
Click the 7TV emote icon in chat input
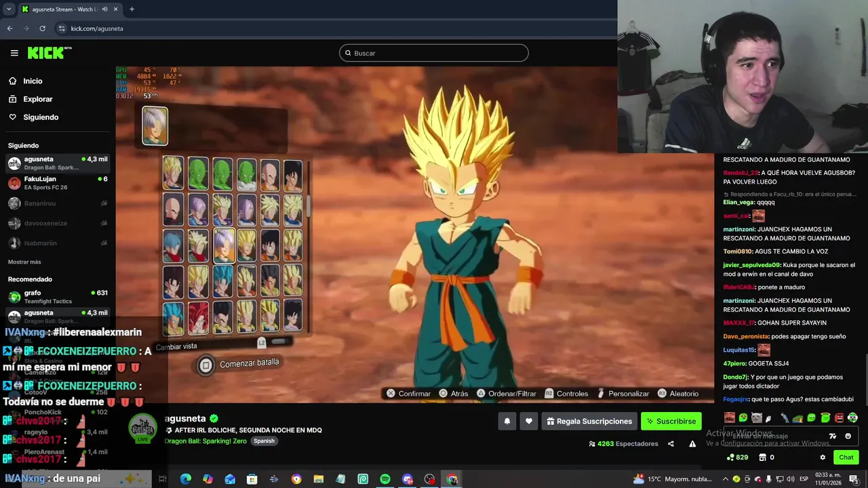[833, 436]
